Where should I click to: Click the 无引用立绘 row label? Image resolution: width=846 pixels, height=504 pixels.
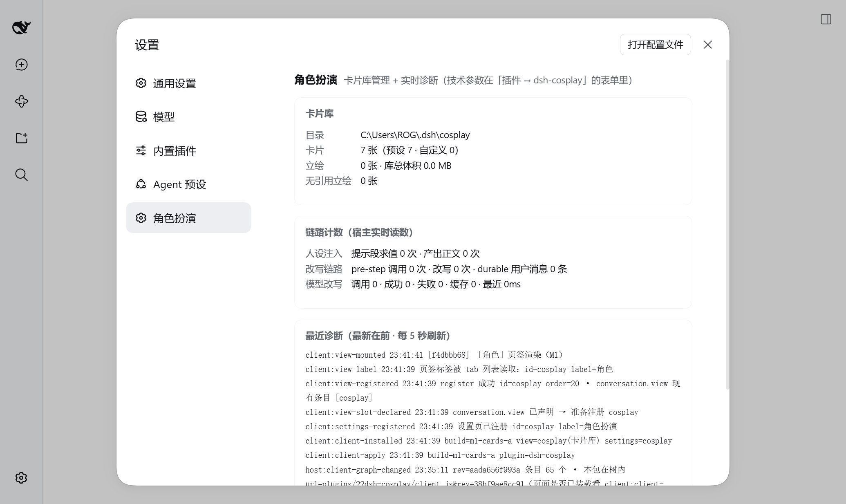[328, 181]
